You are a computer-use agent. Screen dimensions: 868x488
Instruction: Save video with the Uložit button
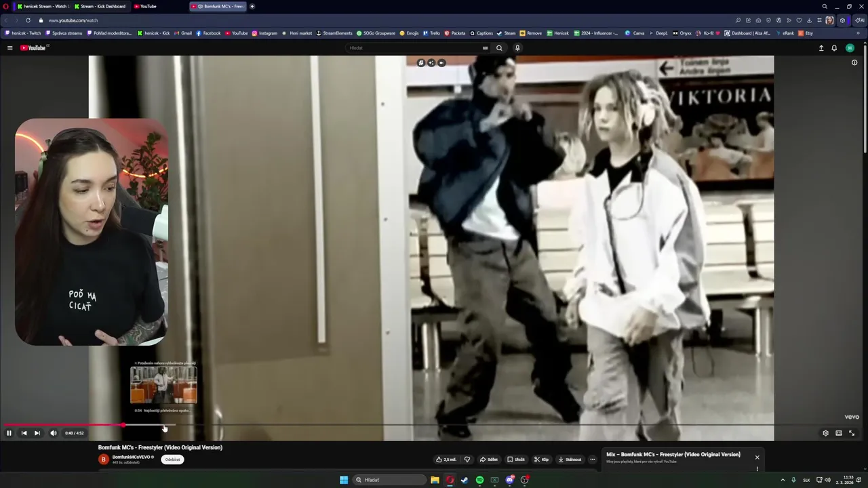click(x=515, y=460)
